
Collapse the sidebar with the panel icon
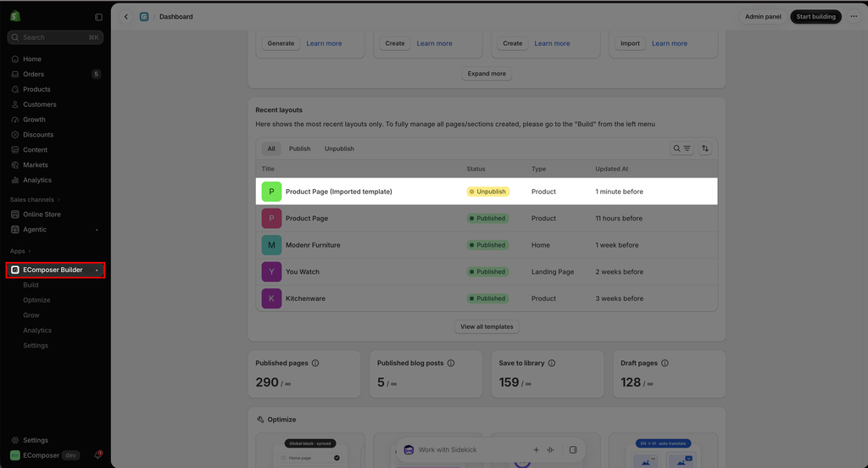click(98, 17)
